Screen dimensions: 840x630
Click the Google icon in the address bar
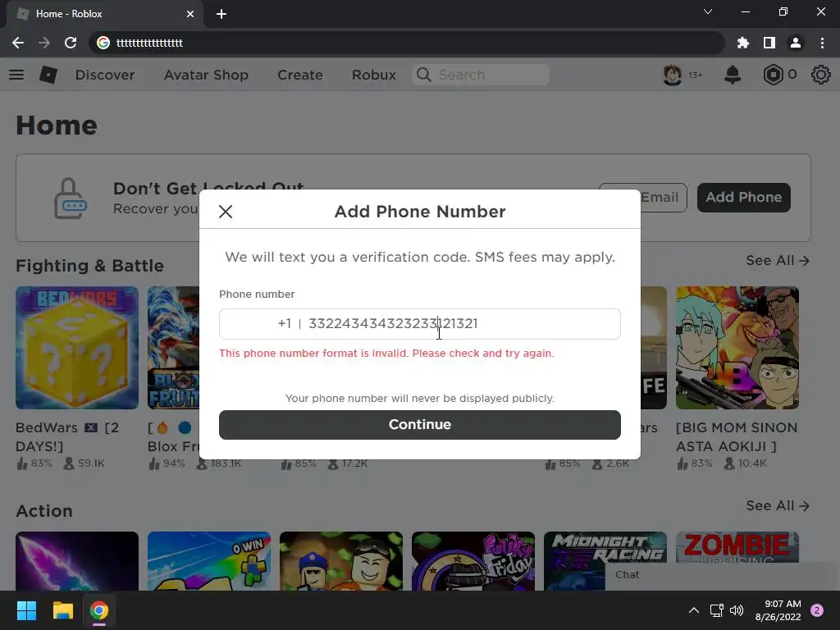coord(103,43)
